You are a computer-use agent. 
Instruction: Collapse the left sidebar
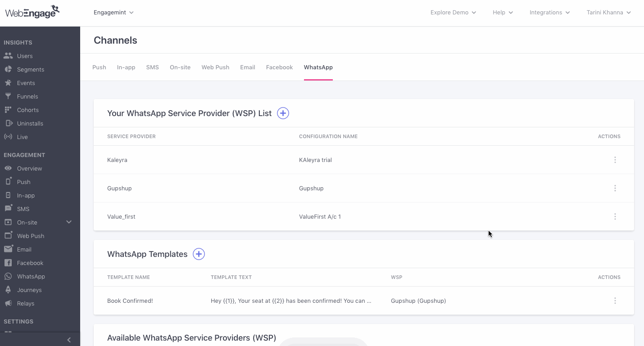[69, 340]
